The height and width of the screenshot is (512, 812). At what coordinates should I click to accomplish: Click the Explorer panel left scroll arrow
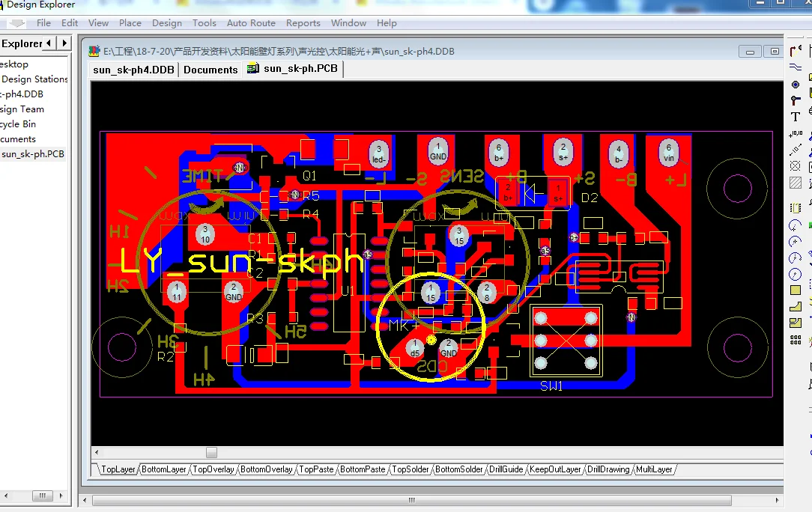[49, 43]
